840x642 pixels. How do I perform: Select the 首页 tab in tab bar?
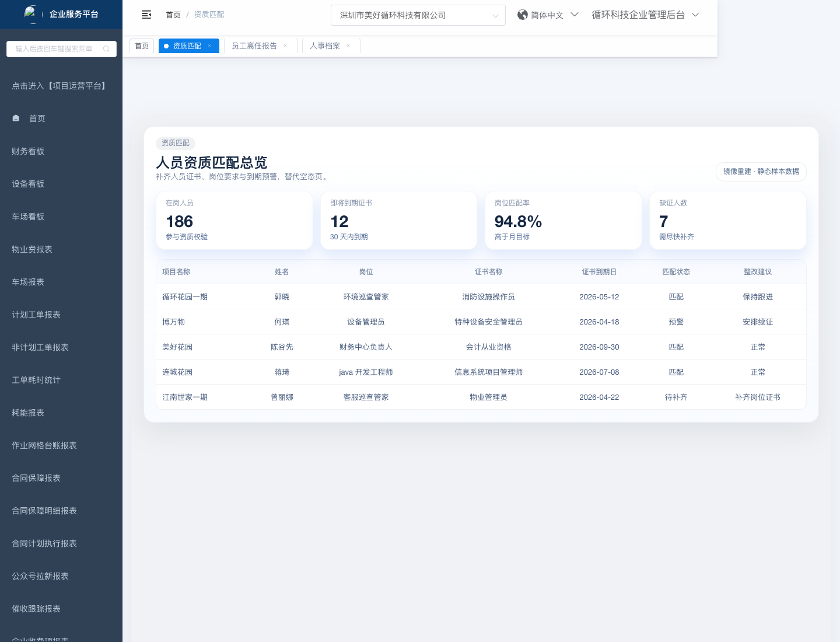coord(142,46)
